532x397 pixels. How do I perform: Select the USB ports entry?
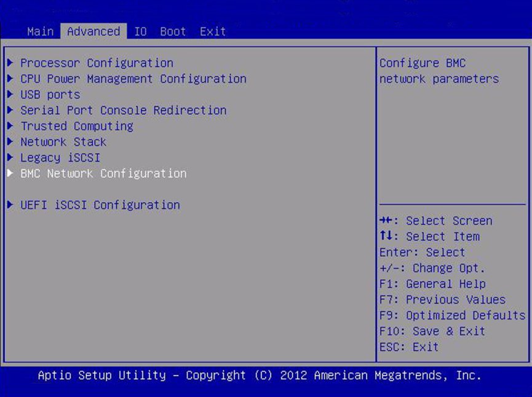50,95
